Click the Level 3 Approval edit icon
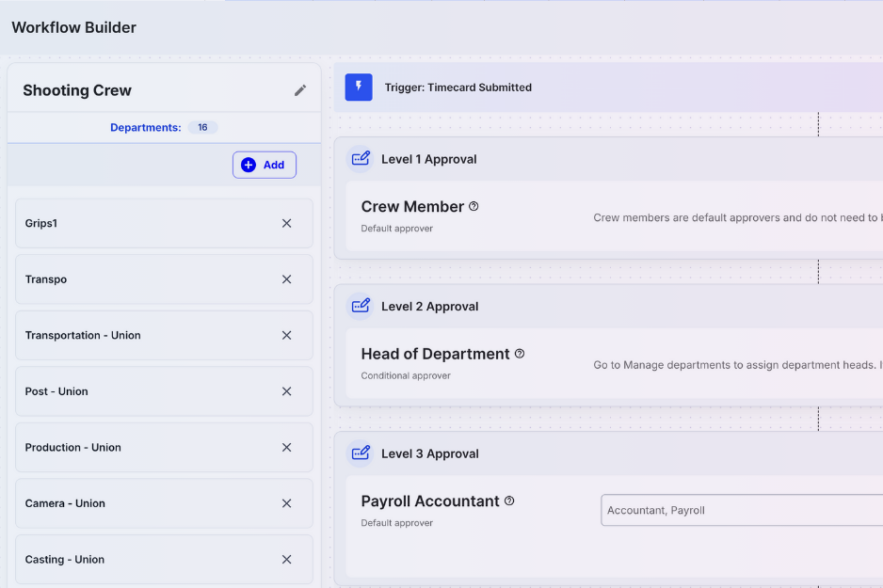 coord(360,453)
